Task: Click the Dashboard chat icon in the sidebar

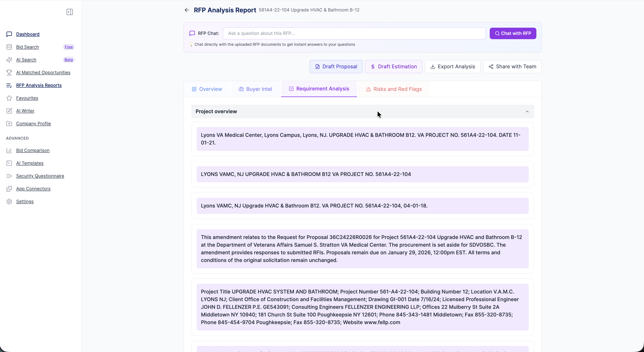Action: pos(9,34)
